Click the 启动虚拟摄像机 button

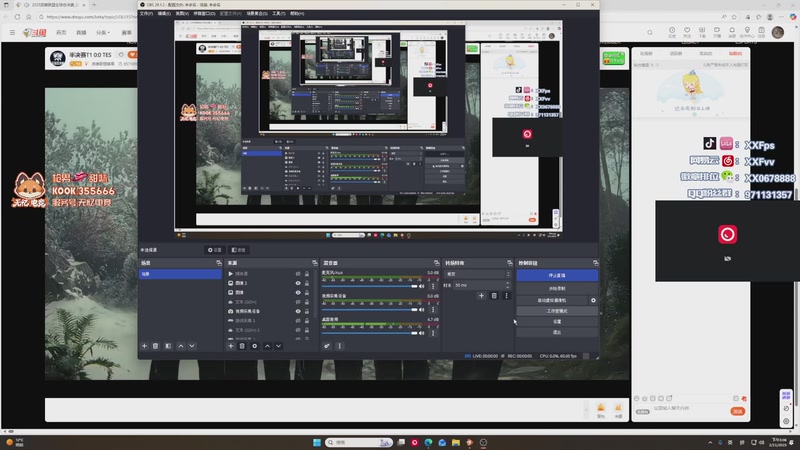(x=552, y=301)
